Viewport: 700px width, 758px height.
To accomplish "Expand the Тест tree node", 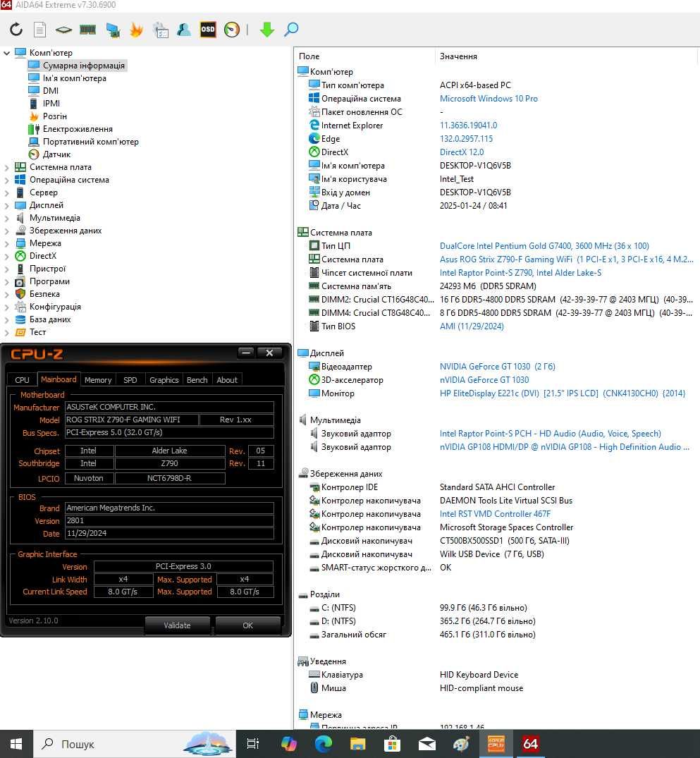I will pos(7,332).
